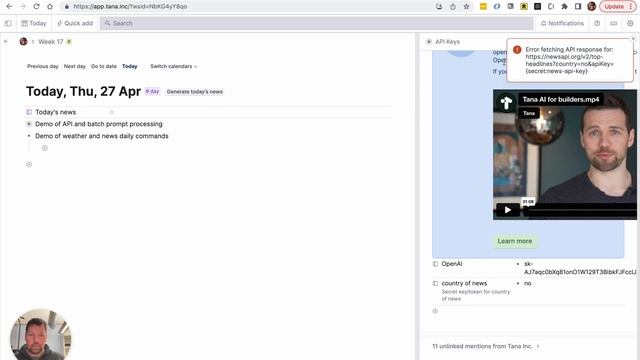Go to Next day
640x360 pixels.
tap(75, 66)
